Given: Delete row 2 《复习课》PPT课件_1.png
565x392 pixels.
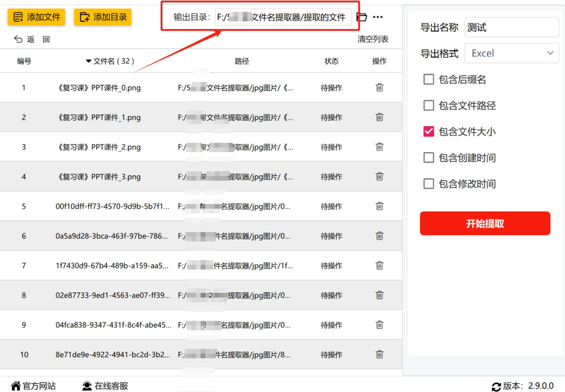Looking at the screenshot, I should 379,117.
